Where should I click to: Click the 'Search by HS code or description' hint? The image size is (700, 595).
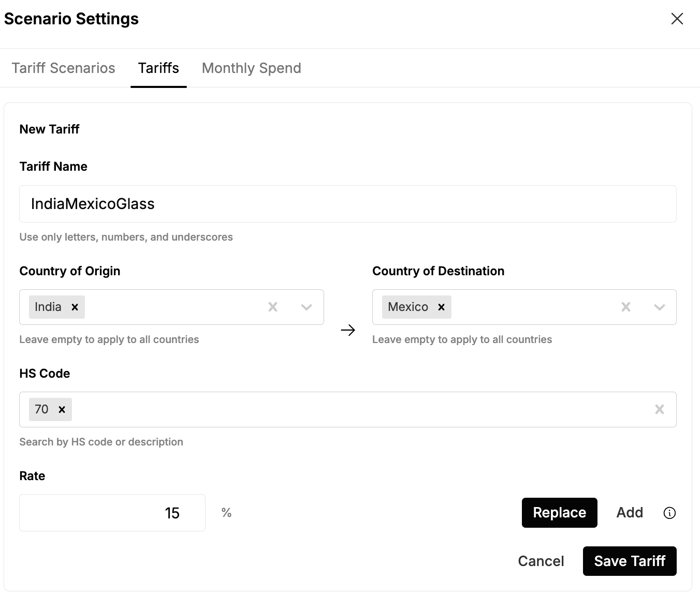click(x=101, y=442)
